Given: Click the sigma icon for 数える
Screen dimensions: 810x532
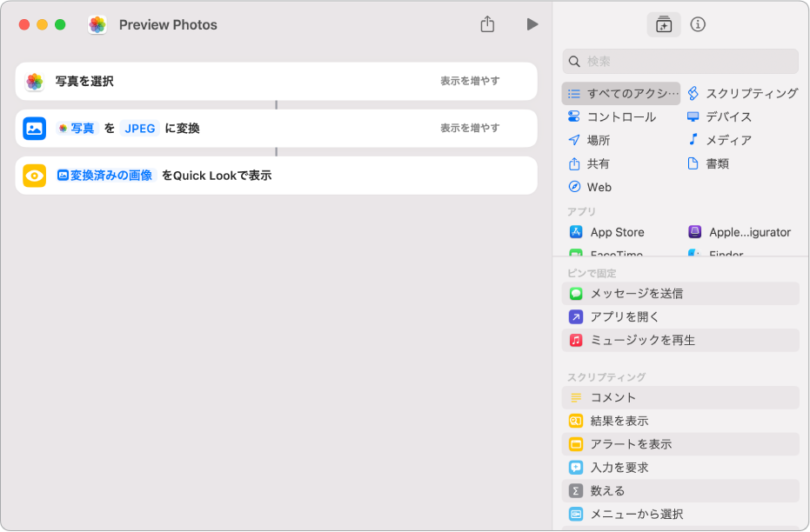Looking at the screenshot, I should click(576, 491).
